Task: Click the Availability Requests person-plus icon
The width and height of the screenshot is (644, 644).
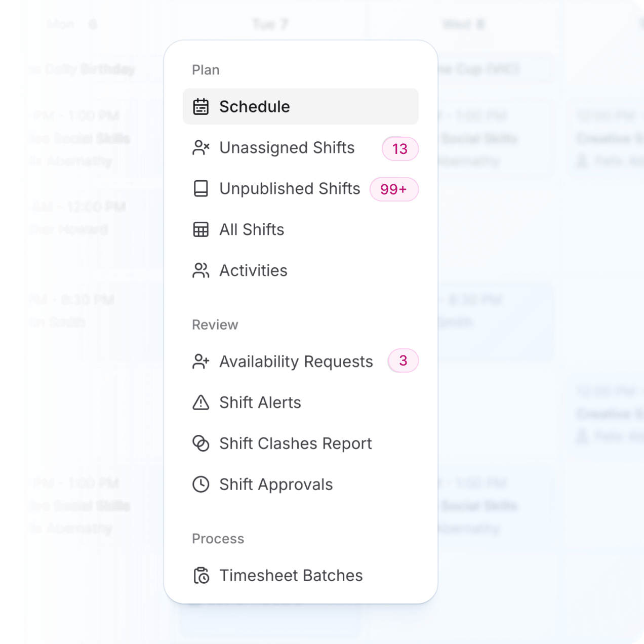Action: click(201, 361)
